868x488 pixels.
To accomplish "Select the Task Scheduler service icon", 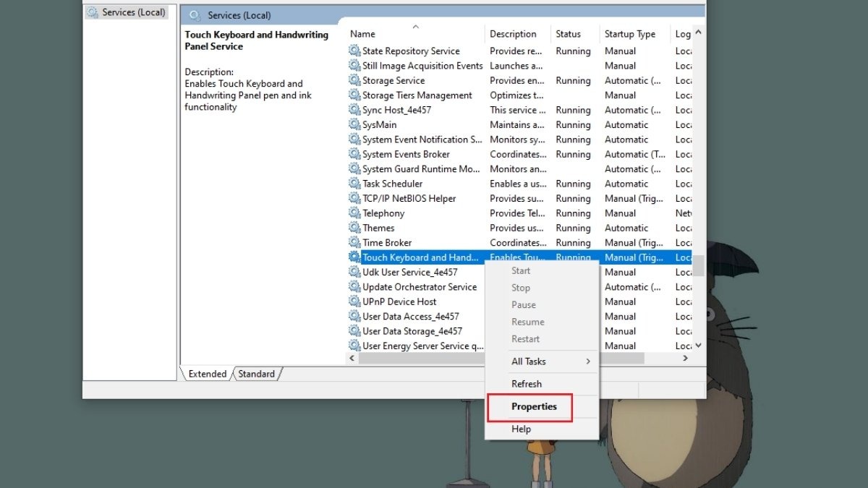I will tap(354, 184).
